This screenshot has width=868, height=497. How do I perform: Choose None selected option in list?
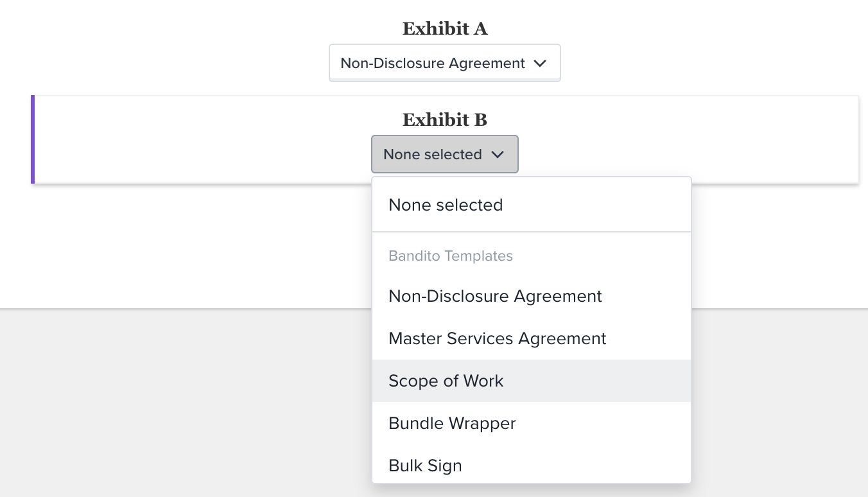pos(532,205)
